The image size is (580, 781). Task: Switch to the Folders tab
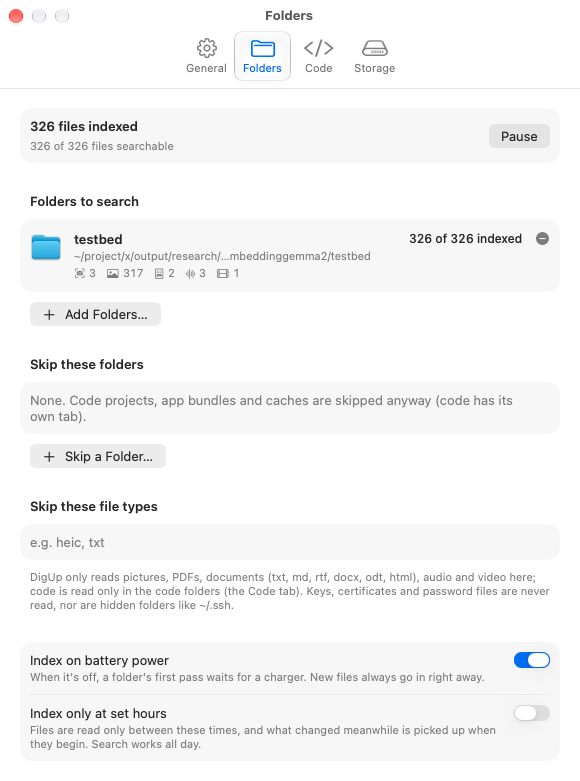(262, 56)
